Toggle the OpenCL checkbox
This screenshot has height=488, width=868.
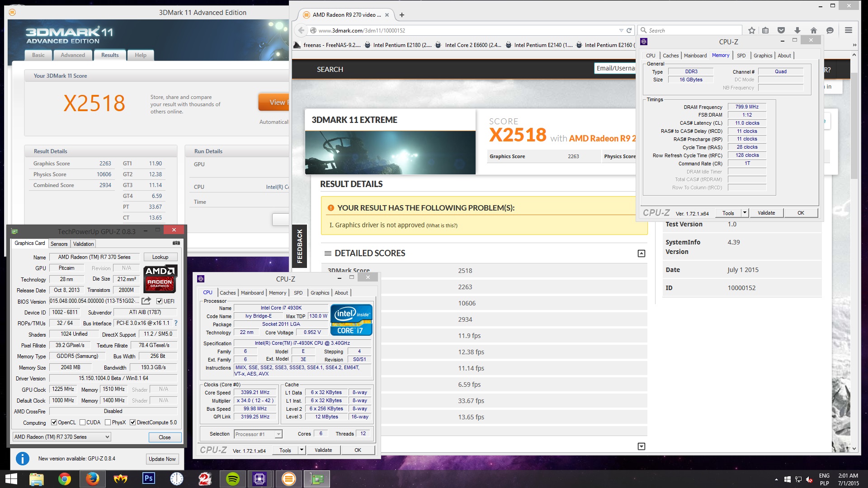[54, 422]
